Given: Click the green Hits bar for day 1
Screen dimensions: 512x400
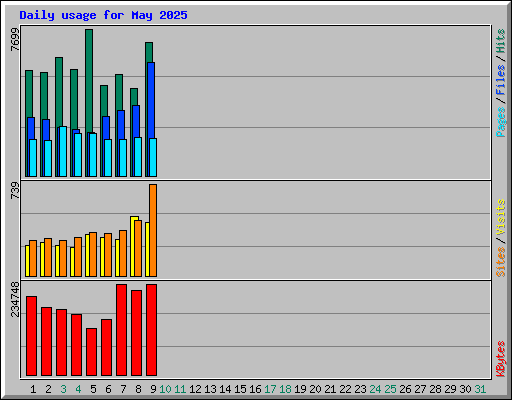Looking at the screenshot, I should tap(29, 94).
